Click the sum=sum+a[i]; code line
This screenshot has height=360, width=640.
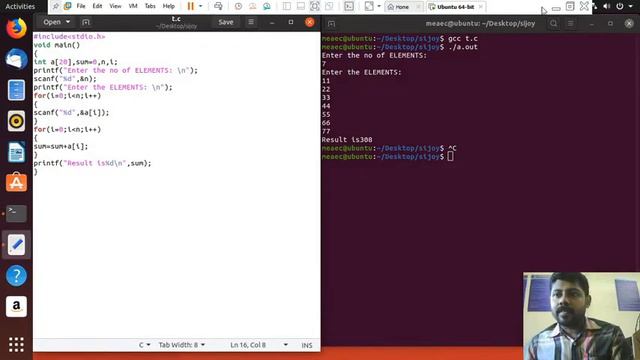pos(60,147)
